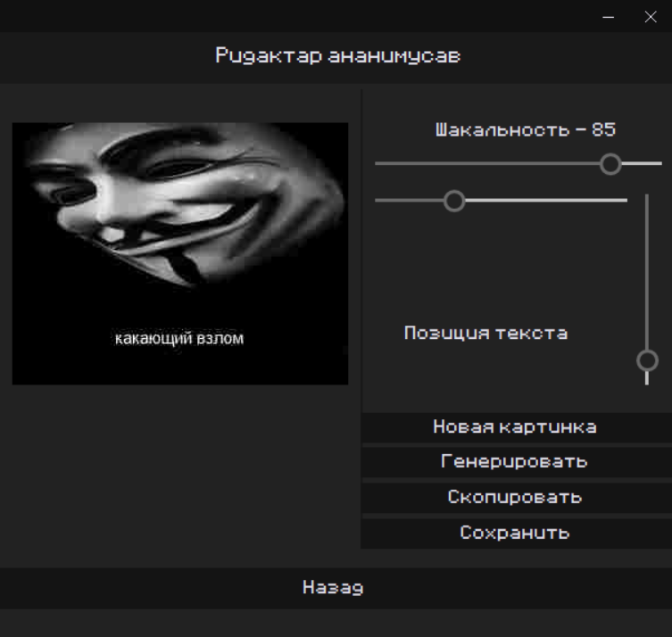The height and width of the screenshot is (637, 672).
Task: Click the Новая картинка button
Action: click(x=516, y=427)
